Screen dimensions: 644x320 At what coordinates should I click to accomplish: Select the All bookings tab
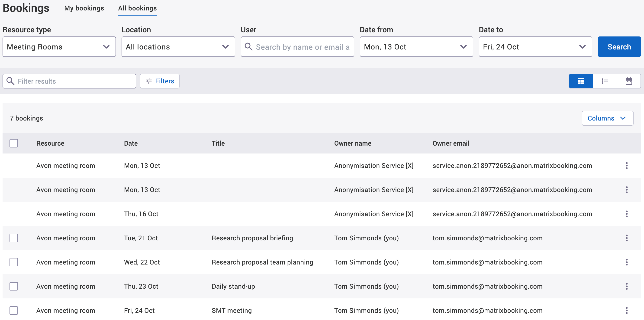(x=137, y=8)
